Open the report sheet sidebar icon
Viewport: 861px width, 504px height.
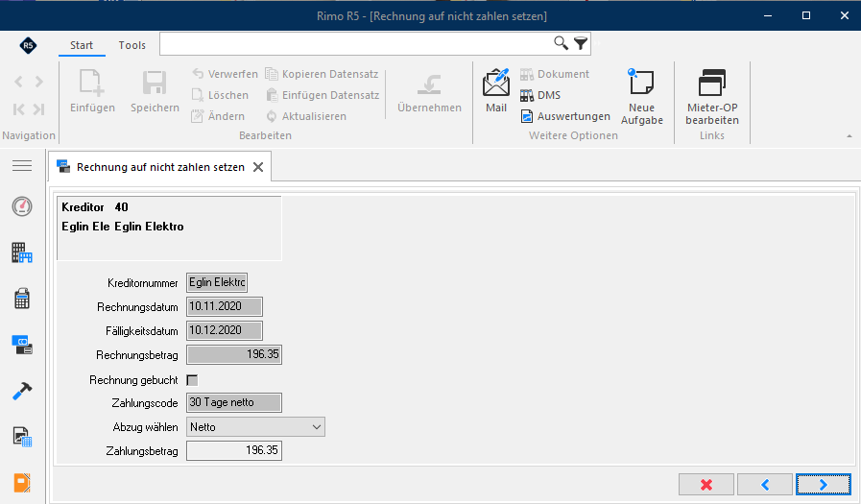tap(22, 437)
